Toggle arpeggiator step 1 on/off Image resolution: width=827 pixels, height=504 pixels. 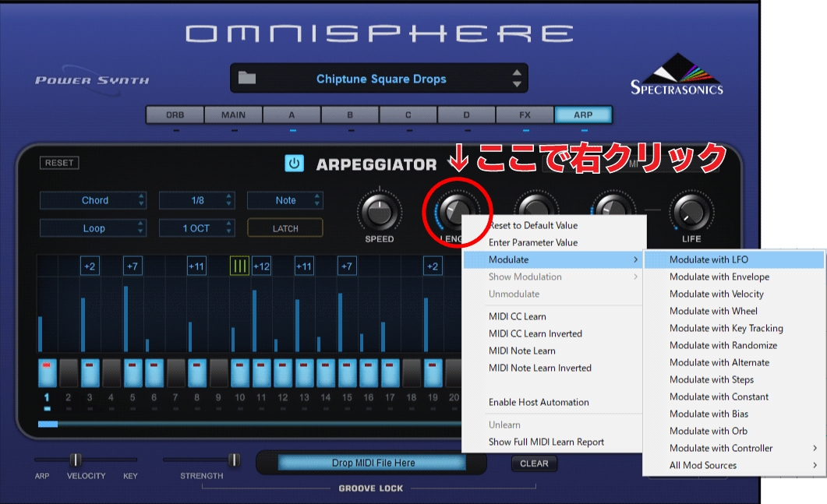coord(47,372)
